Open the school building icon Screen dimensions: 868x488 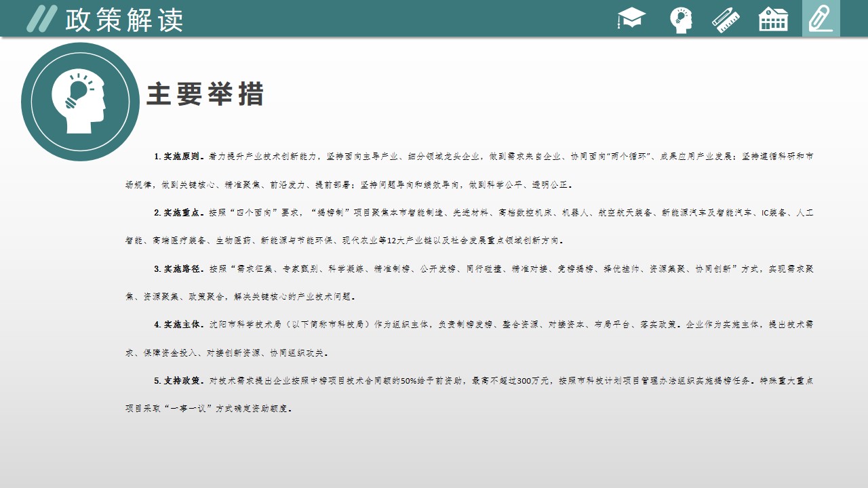click(773, 19)
